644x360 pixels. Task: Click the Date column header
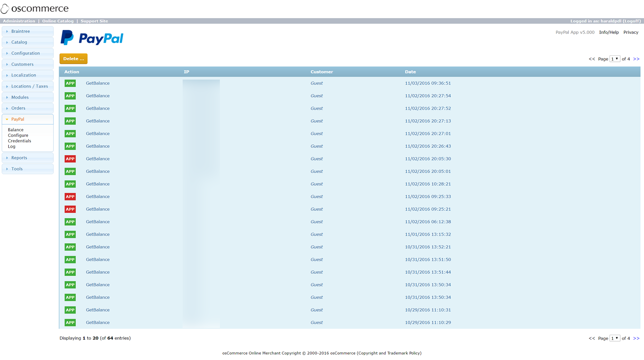click(x=410, y=72)
